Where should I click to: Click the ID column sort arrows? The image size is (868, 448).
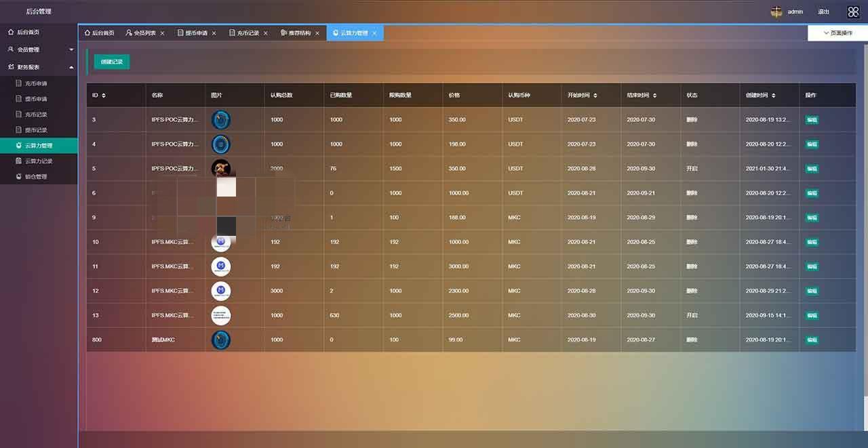tap(104, 96)
